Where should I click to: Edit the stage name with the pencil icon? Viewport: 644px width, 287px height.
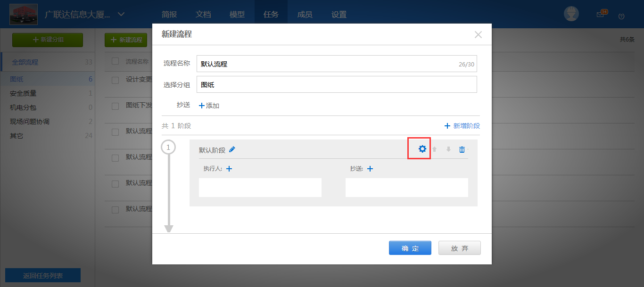(x=232, y=148)
